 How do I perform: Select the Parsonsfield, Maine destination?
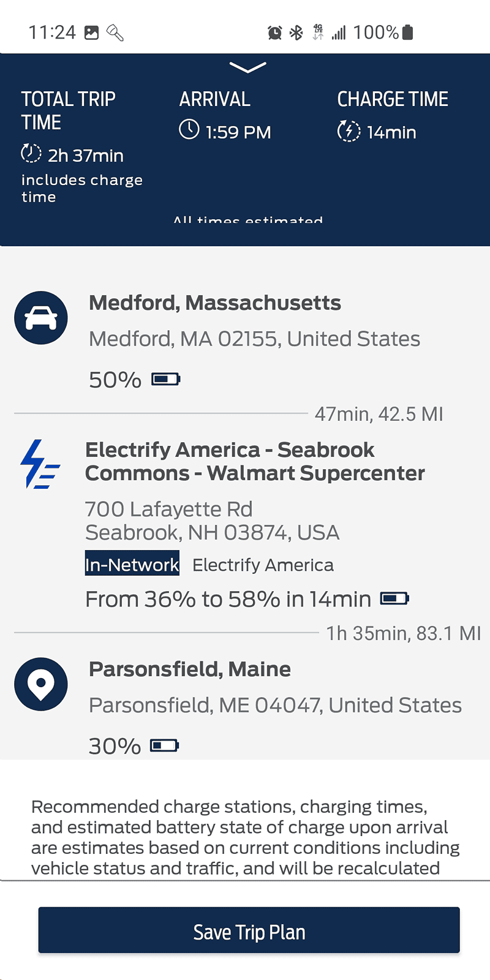click(x=190, y=669)
